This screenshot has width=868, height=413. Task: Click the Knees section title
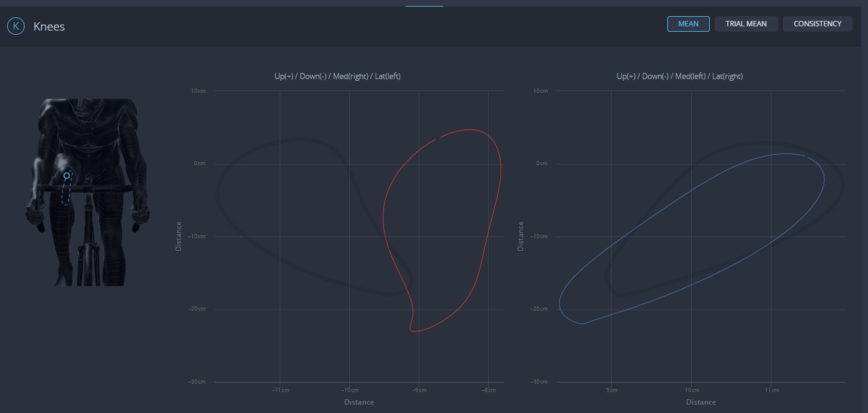[x=49, y=26]
